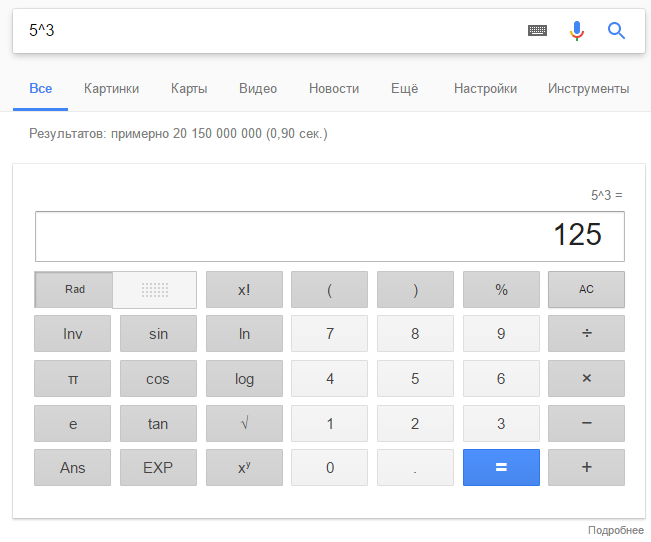Open the Карты tab
Viewport: 651px width, 542px height.
tap(189, 88)
